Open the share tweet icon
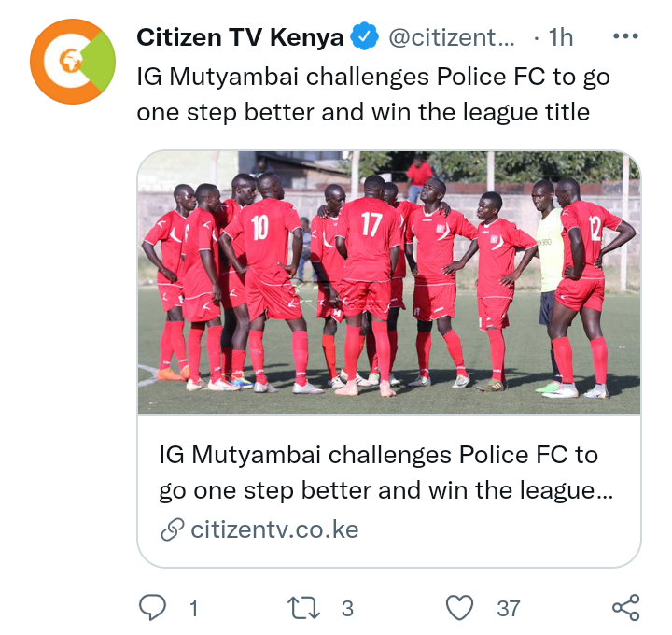The height and width of the screenshot is (635, 672). coord(626,608)
